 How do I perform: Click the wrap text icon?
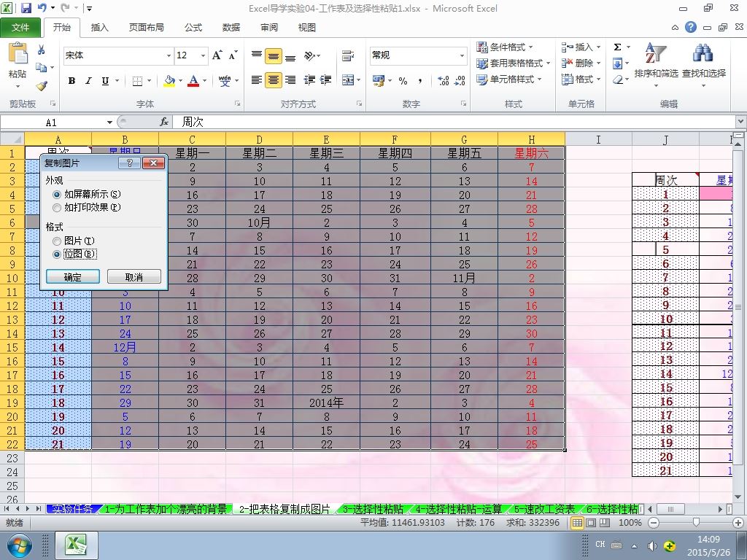pos(348,55)
